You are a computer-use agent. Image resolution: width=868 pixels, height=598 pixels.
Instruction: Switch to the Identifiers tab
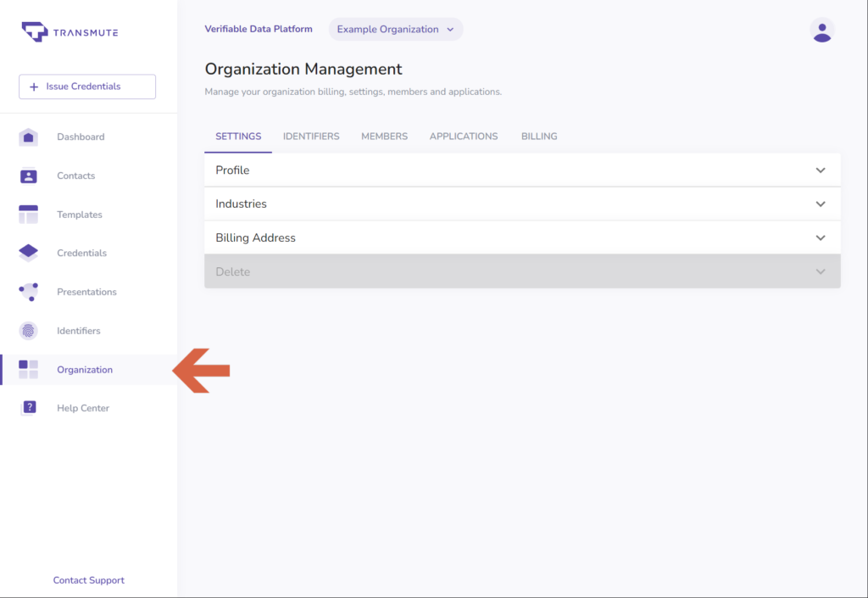tap(311, 137)
